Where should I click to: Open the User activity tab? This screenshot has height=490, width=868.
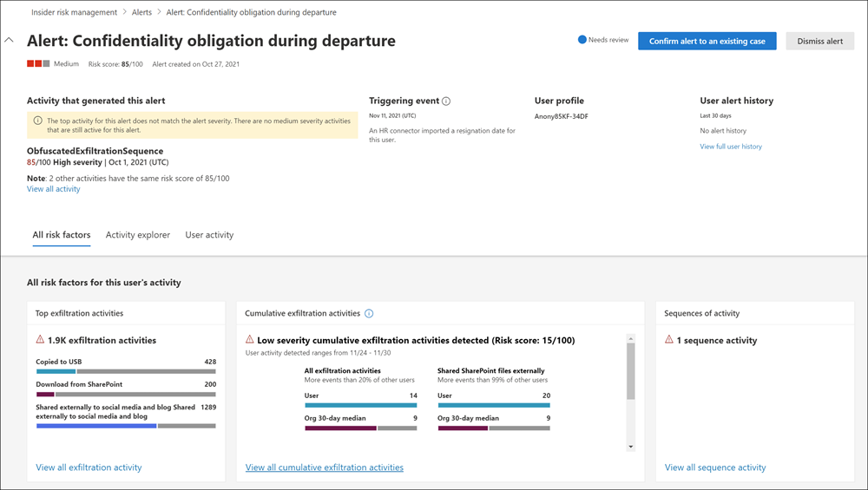(x=209, y=235)
